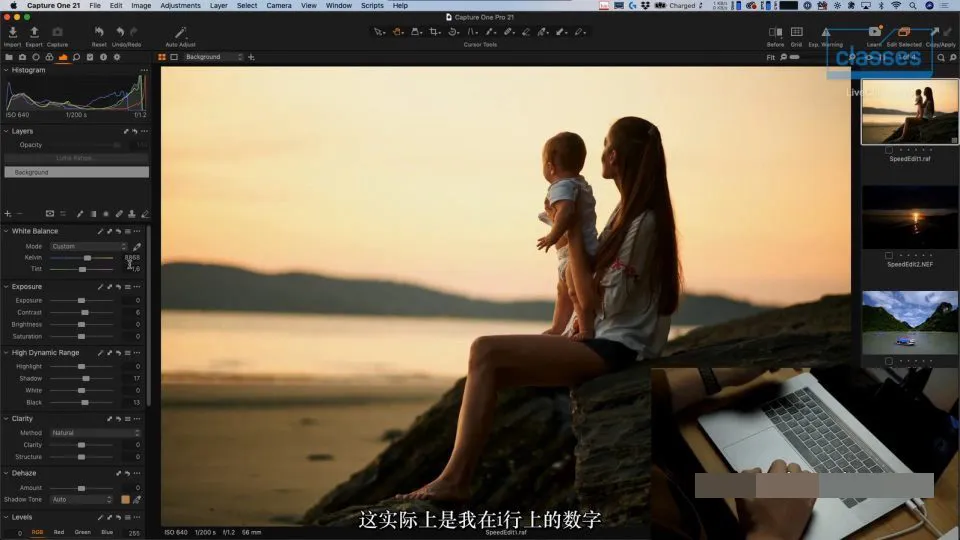The image size is (960, 540).
Task: Choose the Select pointer cursor tool
Action: pyautogui.click(x=379, y=32)
